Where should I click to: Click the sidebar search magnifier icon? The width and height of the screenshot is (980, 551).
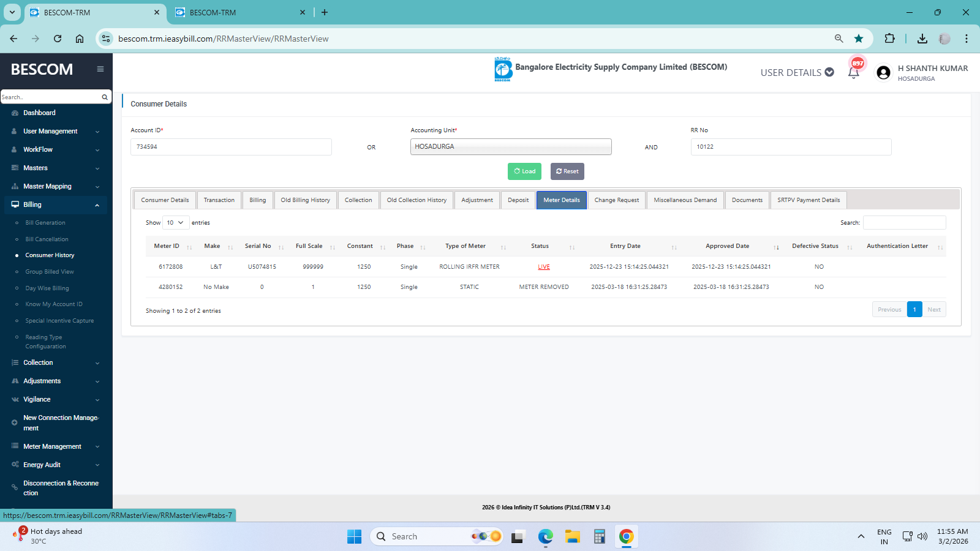point(105,97)
